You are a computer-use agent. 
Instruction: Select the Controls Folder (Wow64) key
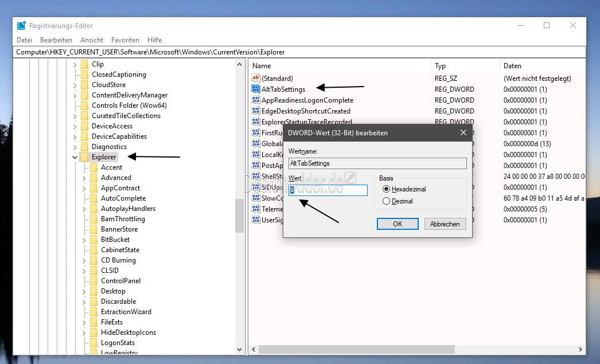point(129,105)
